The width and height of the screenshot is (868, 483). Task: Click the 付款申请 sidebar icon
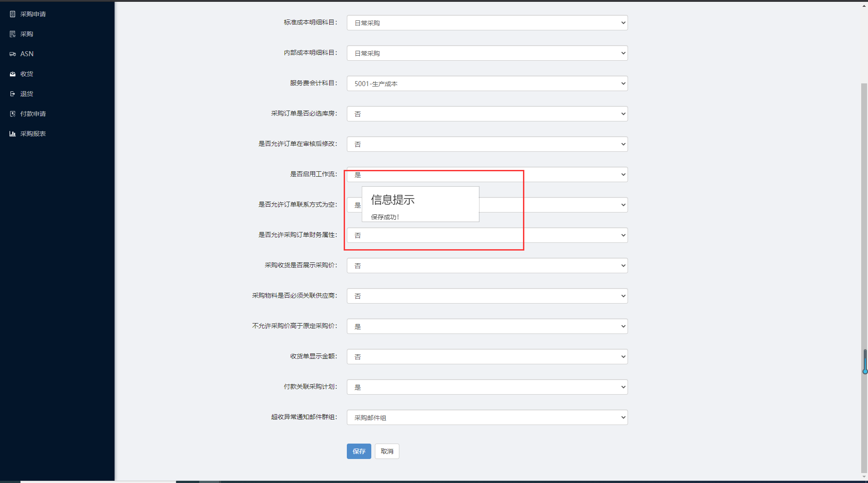[13, 114]
